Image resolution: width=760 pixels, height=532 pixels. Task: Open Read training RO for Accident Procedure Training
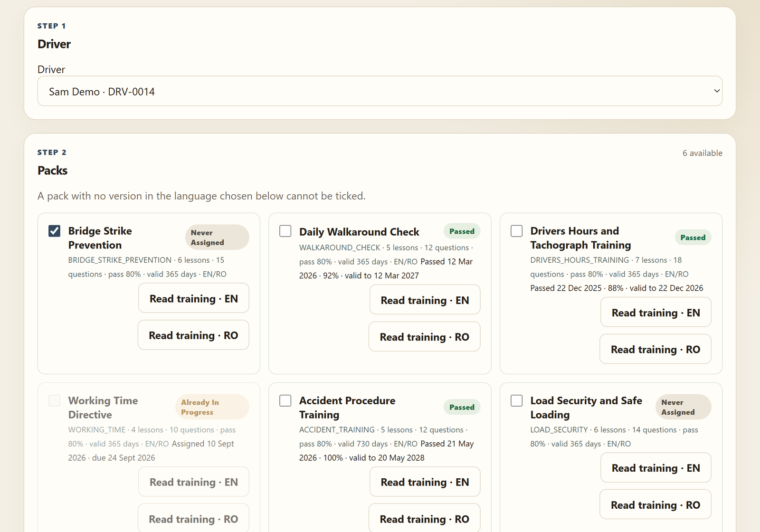[x=425, y=519]
